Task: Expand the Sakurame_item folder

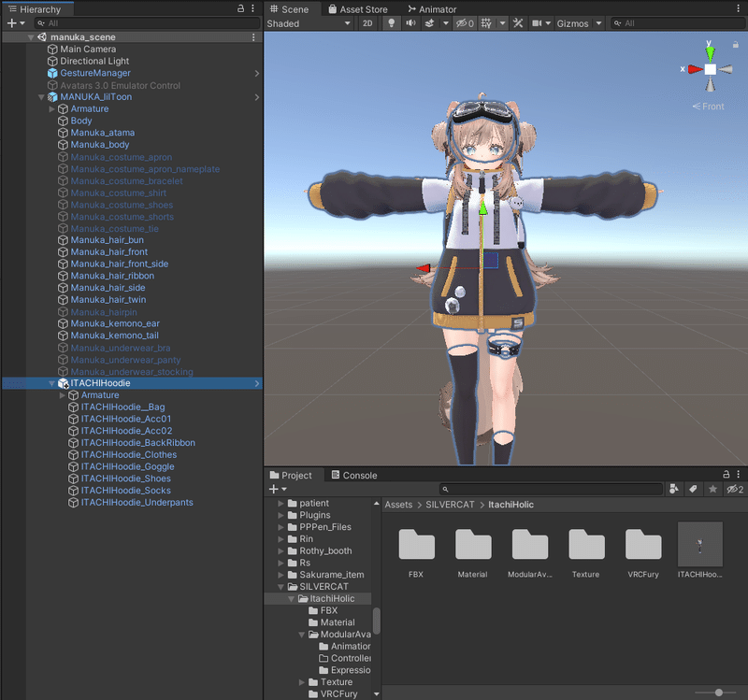Action: pyautogui.click(x=280, y=575)
